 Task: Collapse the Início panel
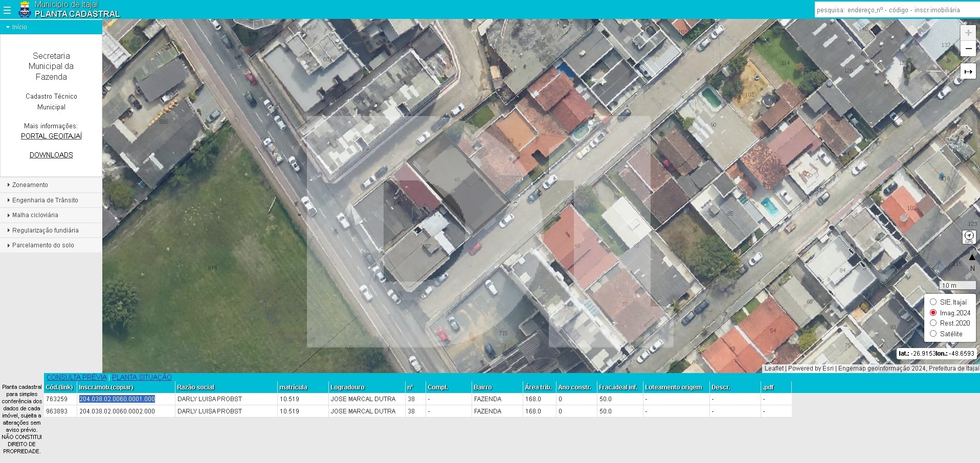[x=19, y=27]
